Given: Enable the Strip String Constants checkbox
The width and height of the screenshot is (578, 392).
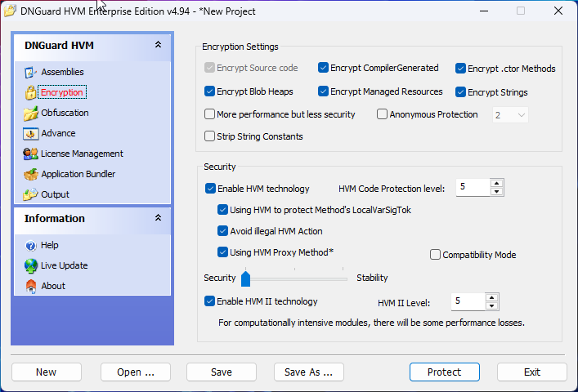Looking at the screenshot, I should 210,136.
